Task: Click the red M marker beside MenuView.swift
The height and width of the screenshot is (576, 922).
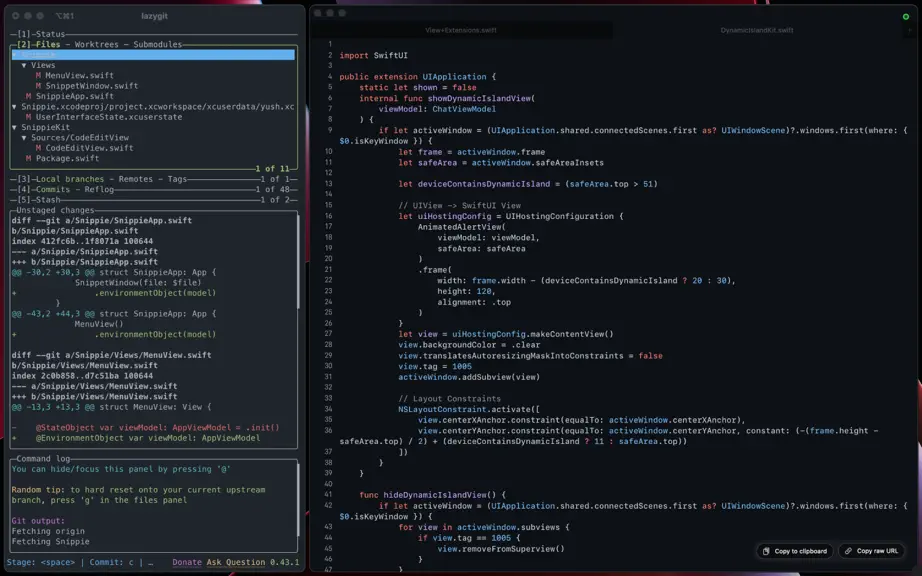Action: 38,76
